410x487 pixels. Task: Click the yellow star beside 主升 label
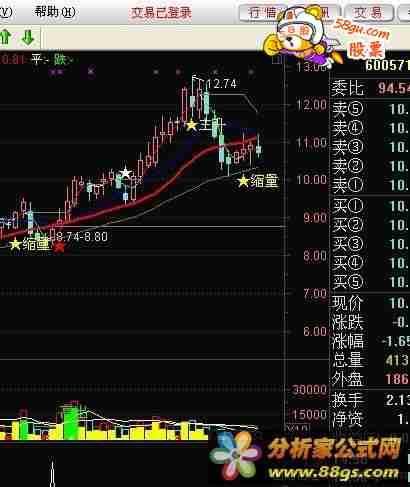click(x=191, y=125)
